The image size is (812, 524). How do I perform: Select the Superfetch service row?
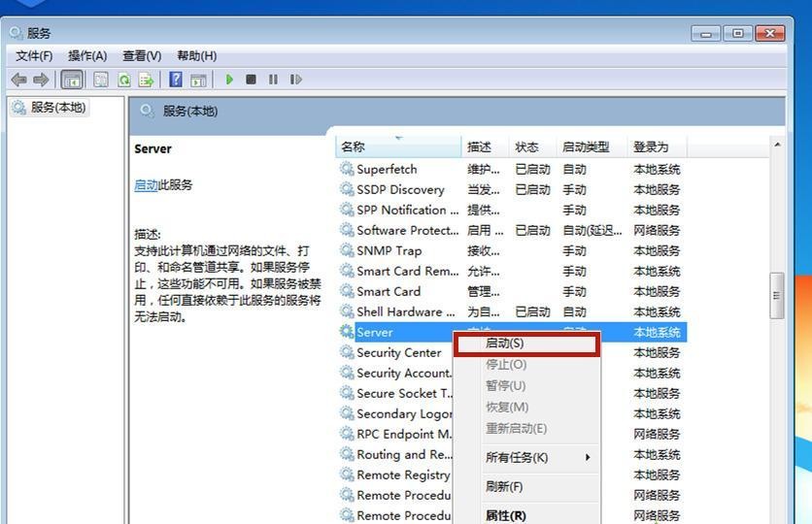[x=387, y=169]
